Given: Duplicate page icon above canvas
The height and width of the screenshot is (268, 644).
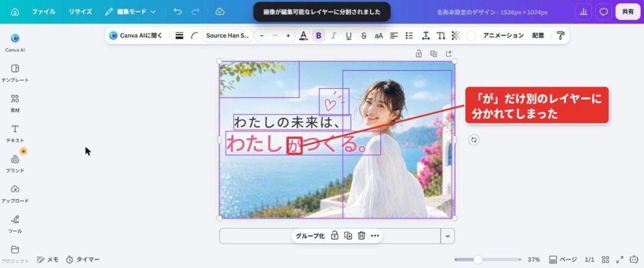Looking at the screenshot, I should tap(434, 53).
